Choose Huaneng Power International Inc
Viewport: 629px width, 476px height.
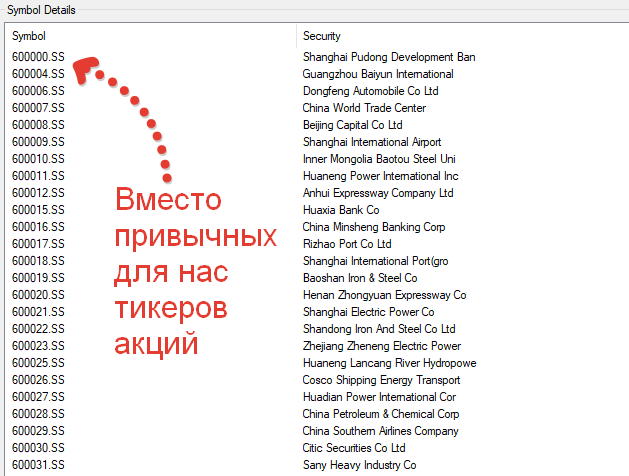(380, 176)
